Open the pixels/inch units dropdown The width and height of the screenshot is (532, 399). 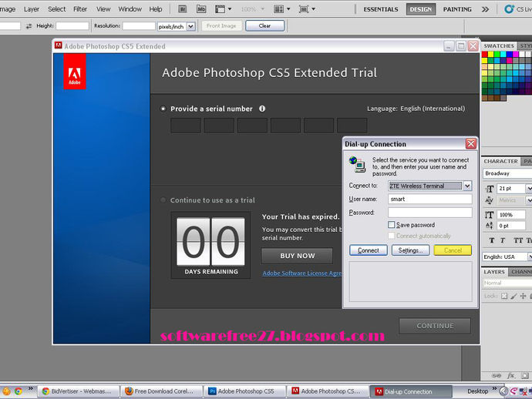coord(191,26)
